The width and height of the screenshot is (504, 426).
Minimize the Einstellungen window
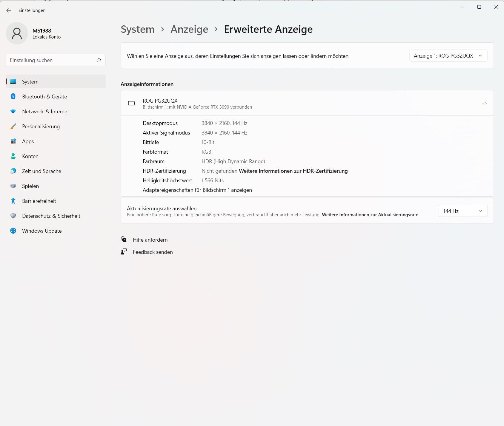pyautogui.click(x=462, y=7)
